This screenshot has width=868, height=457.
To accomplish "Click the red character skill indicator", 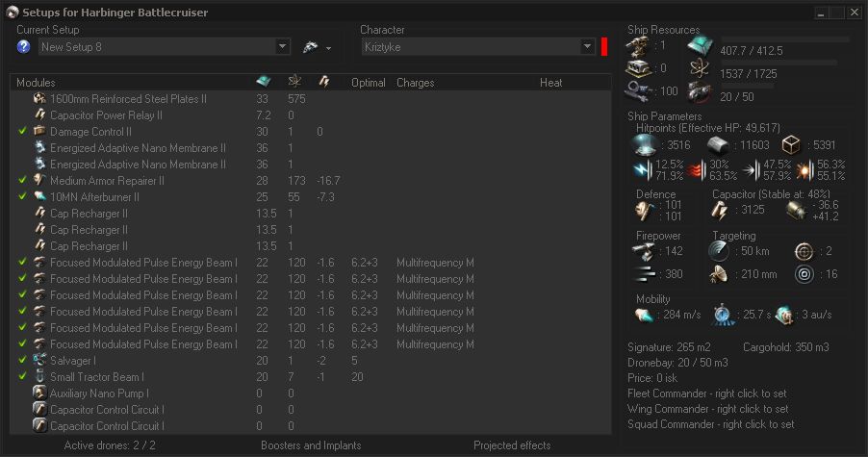I will pos(604,46).
